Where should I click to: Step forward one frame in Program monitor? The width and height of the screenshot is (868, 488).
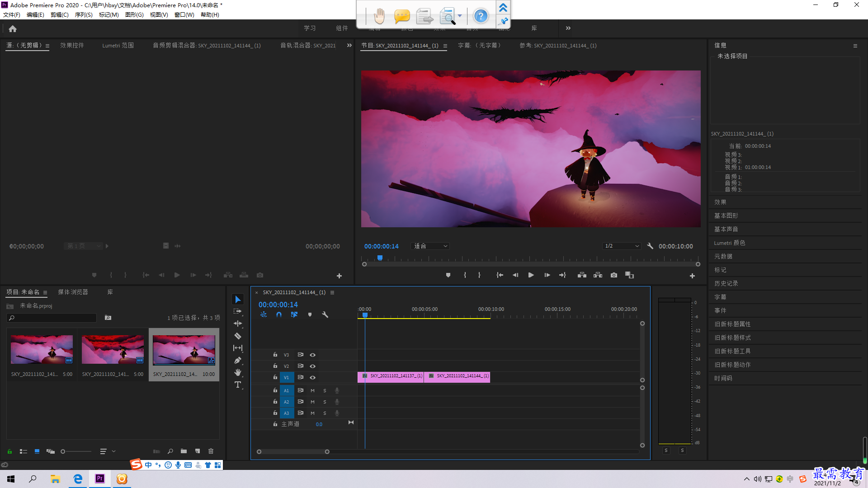547,275
